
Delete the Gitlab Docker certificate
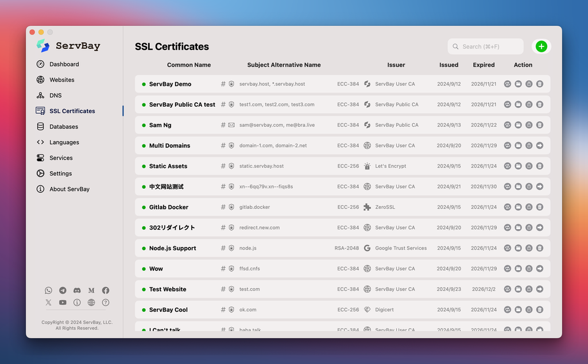click(540, 207)
